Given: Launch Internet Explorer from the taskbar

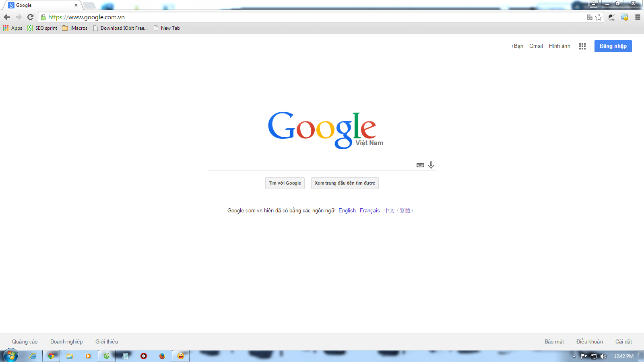Looking at the screenshot, I should click(x=33, y=356).
